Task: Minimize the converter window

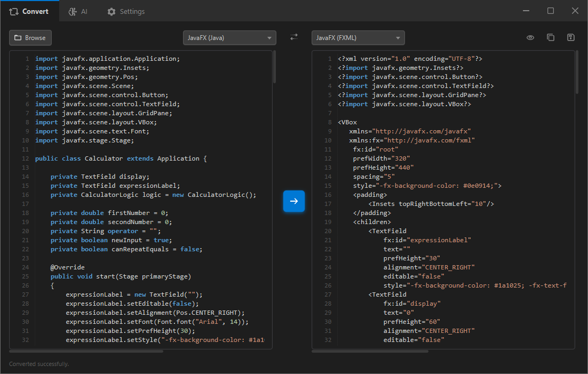Action: click(x=526, y=11)
